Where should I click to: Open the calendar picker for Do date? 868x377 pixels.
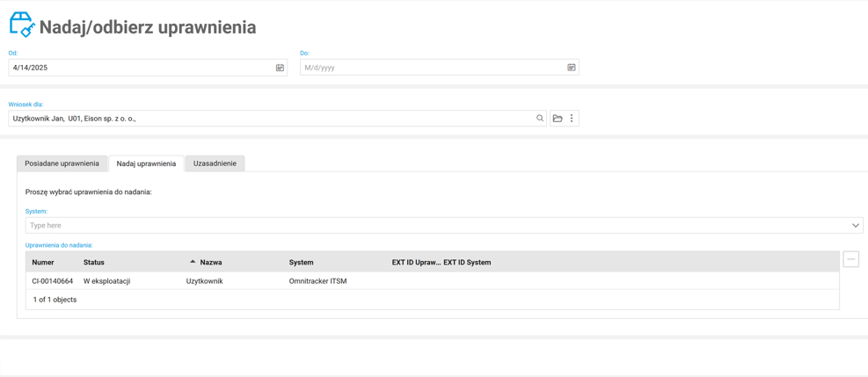571,68
